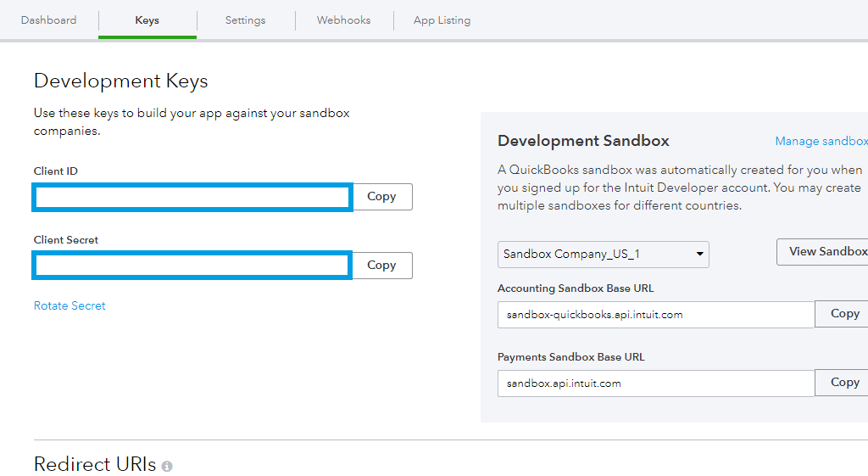Click the Rotate Secret link
Screen dimensions: 868x476
(x=70, y=305)
